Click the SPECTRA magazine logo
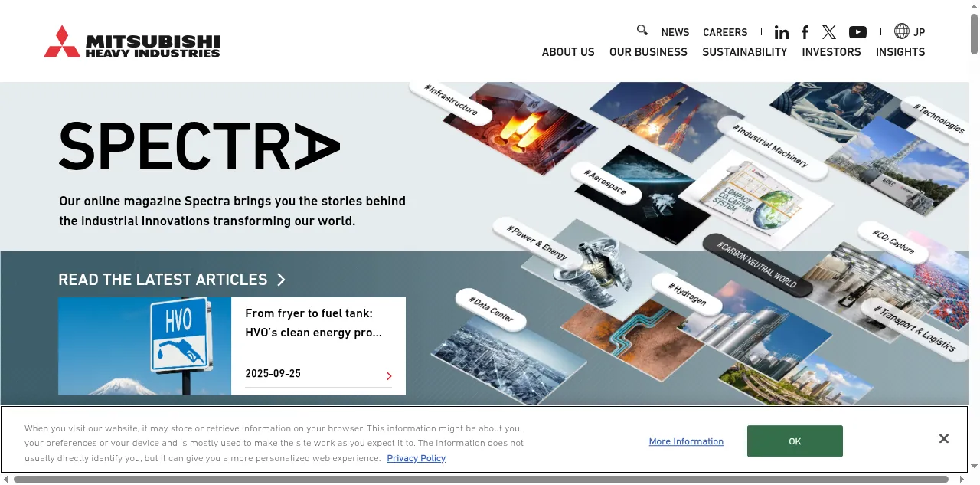This screenshot has width=980, height=485. click(199, 146)
